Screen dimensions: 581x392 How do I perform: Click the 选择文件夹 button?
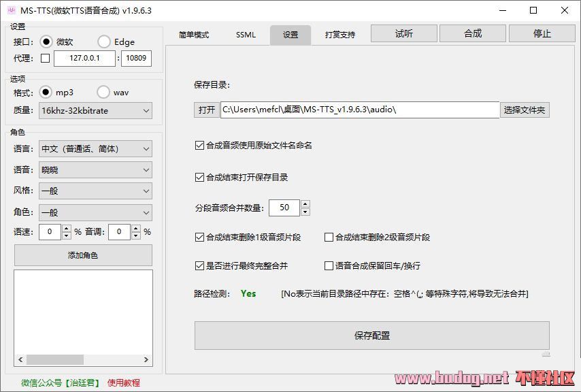[x=525, y=110]
